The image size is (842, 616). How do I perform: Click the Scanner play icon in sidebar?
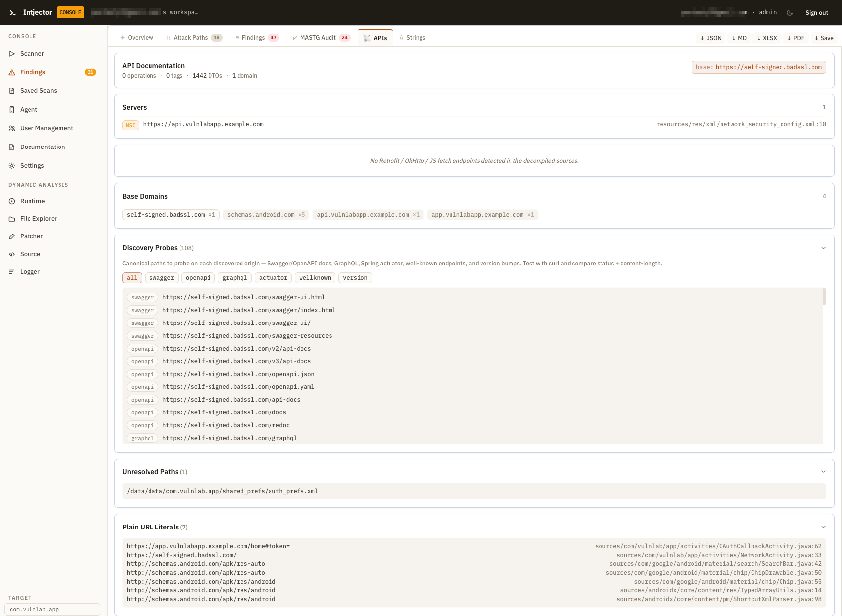(x=12, y=54)
